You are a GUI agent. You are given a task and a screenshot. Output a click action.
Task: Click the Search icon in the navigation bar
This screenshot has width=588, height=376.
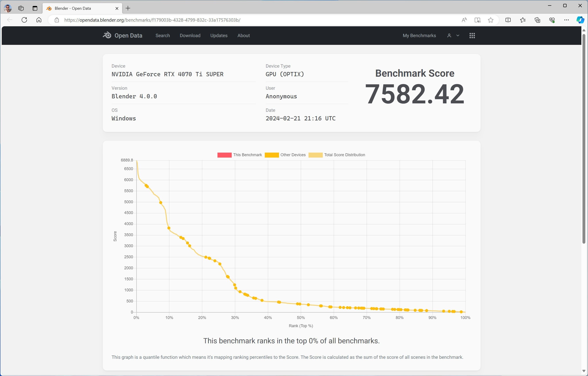click(162, 36)
